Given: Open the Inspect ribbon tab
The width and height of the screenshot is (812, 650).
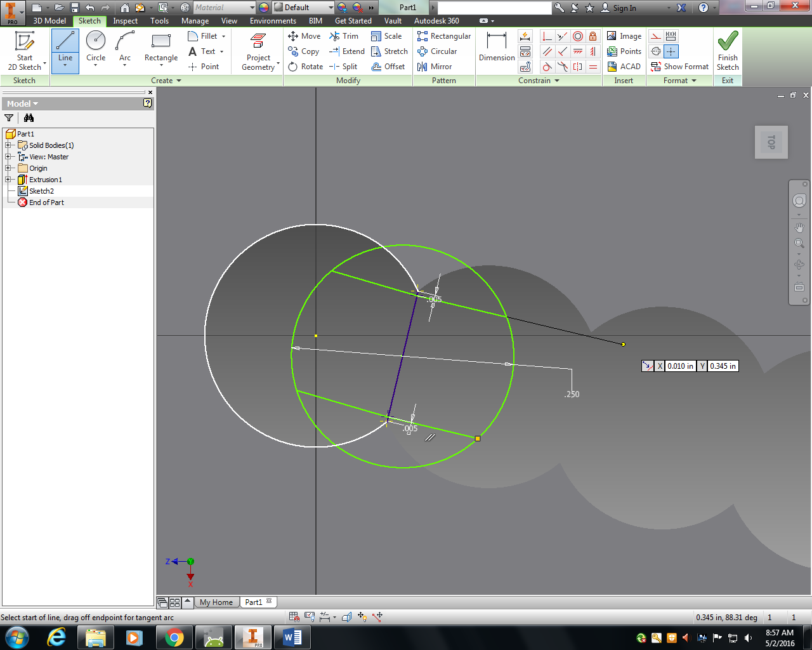Looking at the screenshot, I should coord(125,21).
